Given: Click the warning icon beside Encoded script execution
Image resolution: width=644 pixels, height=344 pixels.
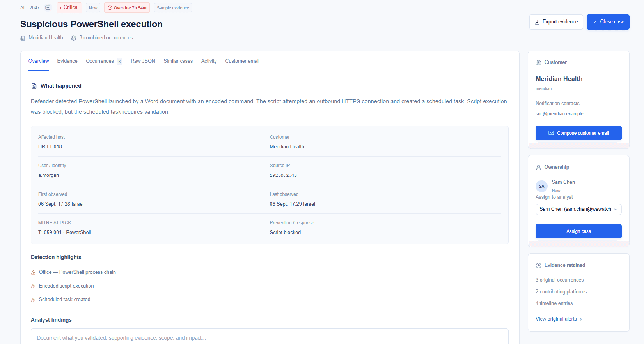Looking at the screenshot, I should (x=33, y=286).
